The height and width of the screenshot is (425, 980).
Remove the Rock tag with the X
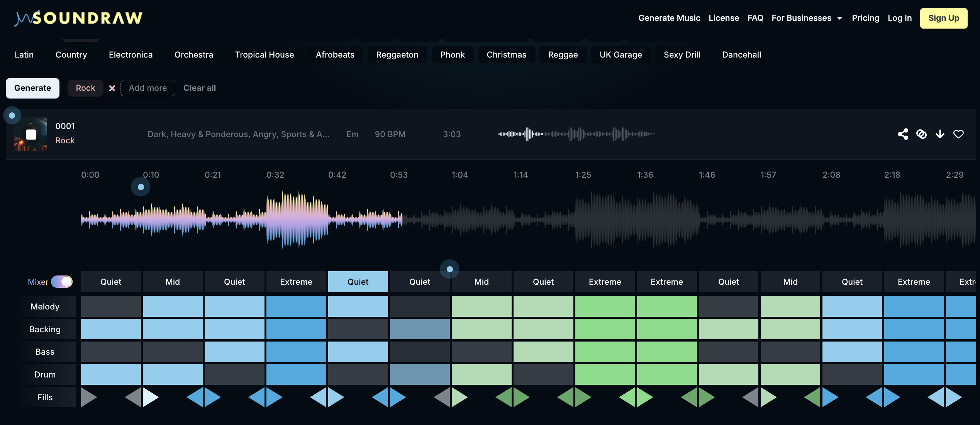pos(112,88)
